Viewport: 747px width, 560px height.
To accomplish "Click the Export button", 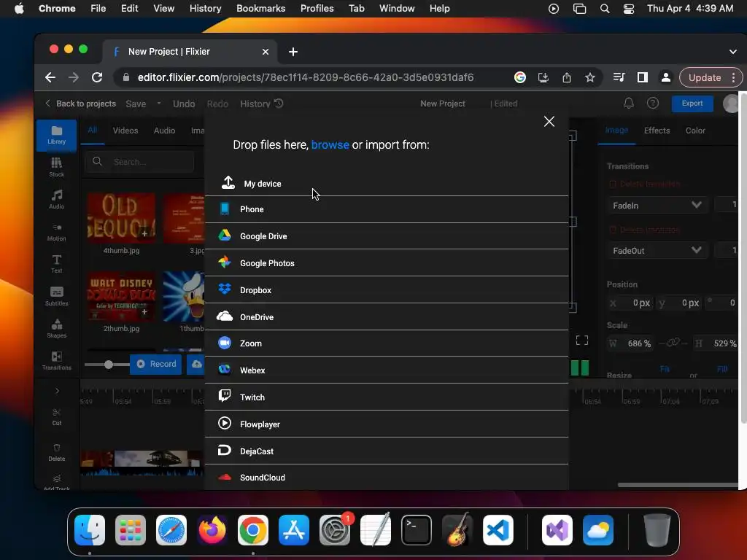I will coord(692,104).
